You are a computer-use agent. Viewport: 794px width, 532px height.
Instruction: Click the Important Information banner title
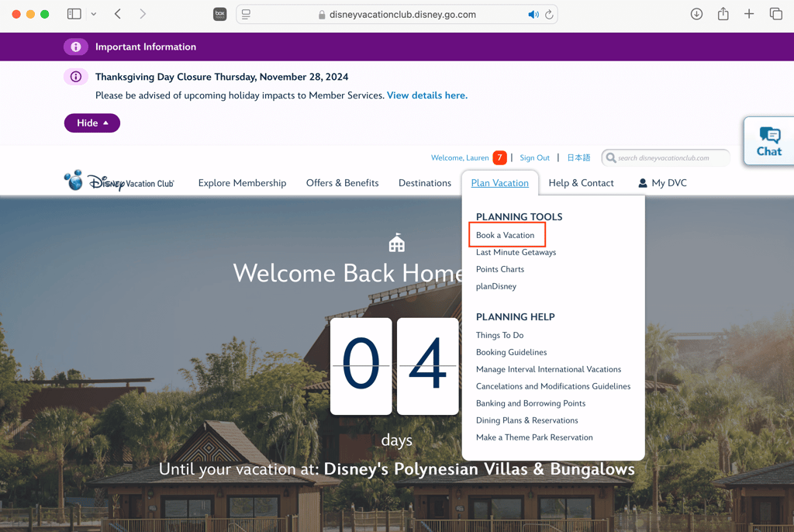tap(146, 47)
